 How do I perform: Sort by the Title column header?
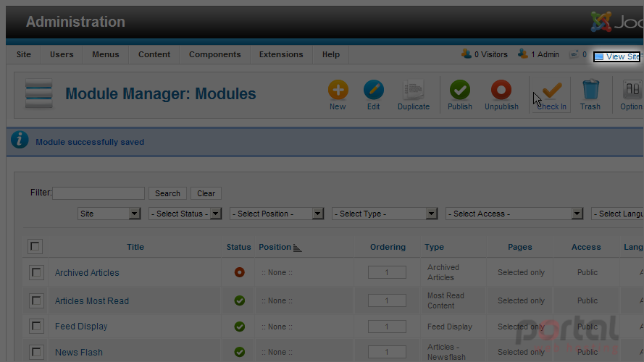pos(135,247)
